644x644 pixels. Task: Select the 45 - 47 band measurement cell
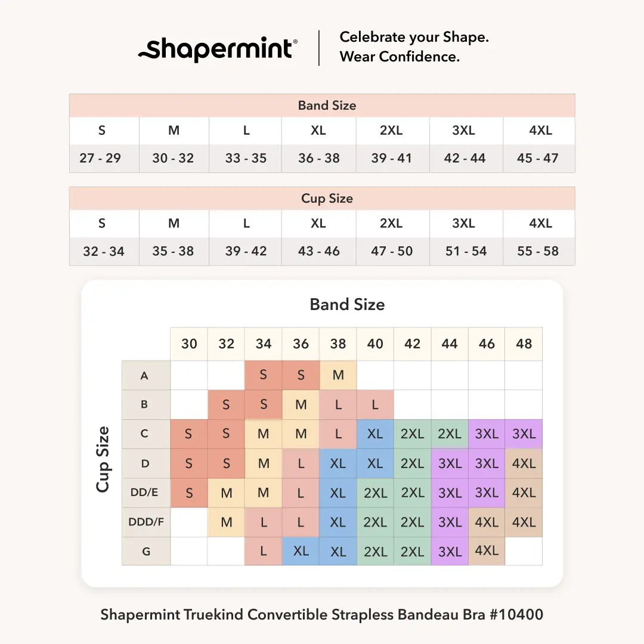(538, 158)
